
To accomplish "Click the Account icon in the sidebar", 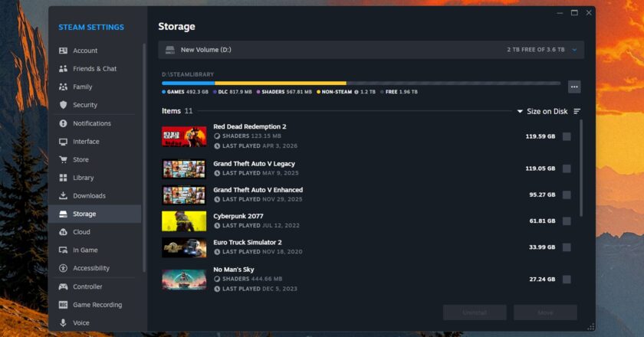I will tap(63, 51).
